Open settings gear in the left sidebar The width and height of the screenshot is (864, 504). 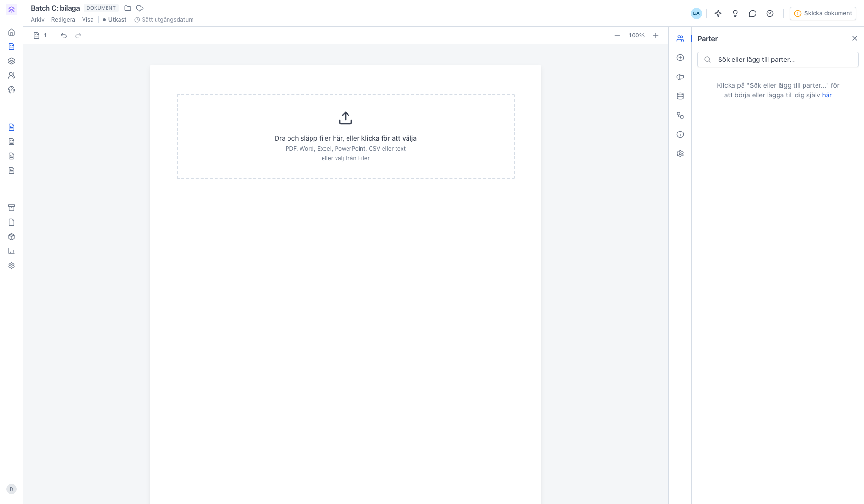pos(12,265)
